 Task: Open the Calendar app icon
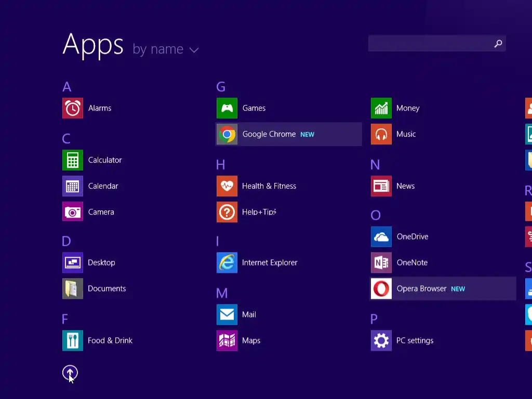pos(73,186)
